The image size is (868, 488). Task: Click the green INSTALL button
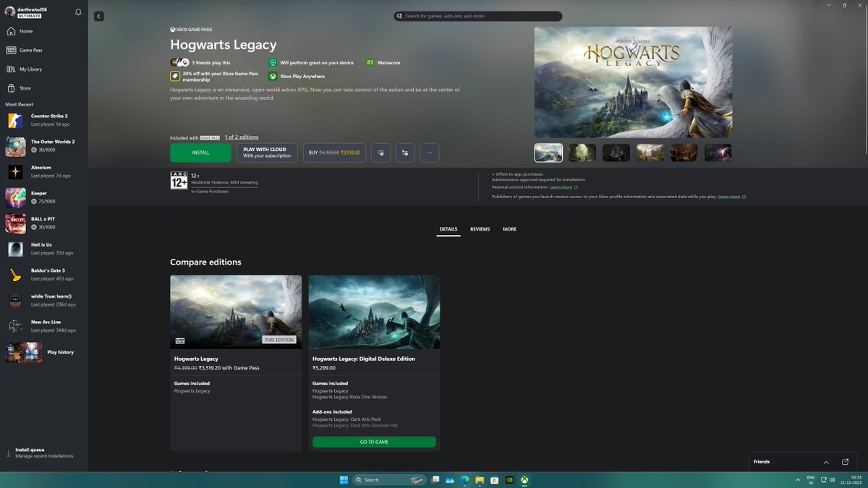point(200,153)
